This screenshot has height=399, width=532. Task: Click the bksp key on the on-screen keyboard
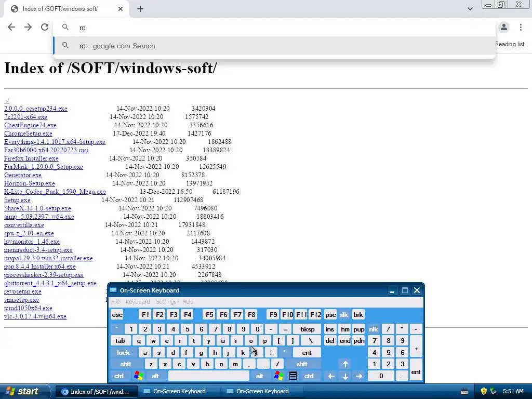coord(308,329)
